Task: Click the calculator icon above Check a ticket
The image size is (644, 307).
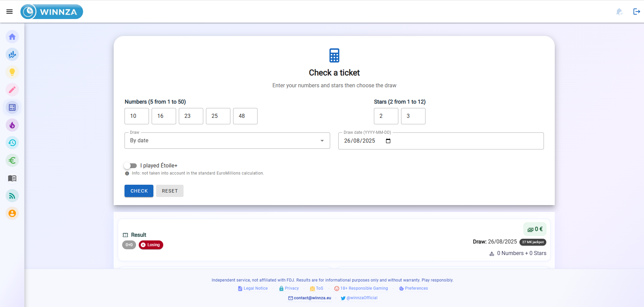Action: click(x=334, y=55)
